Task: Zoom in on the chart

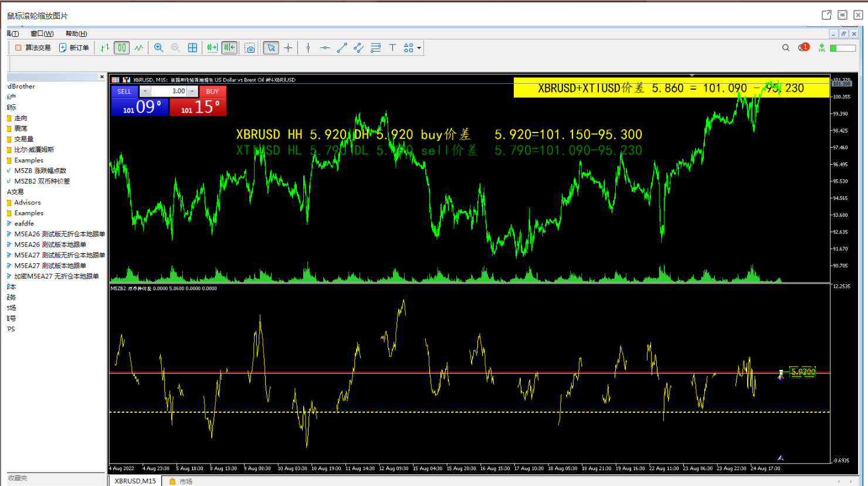Action: pos(158,47)
